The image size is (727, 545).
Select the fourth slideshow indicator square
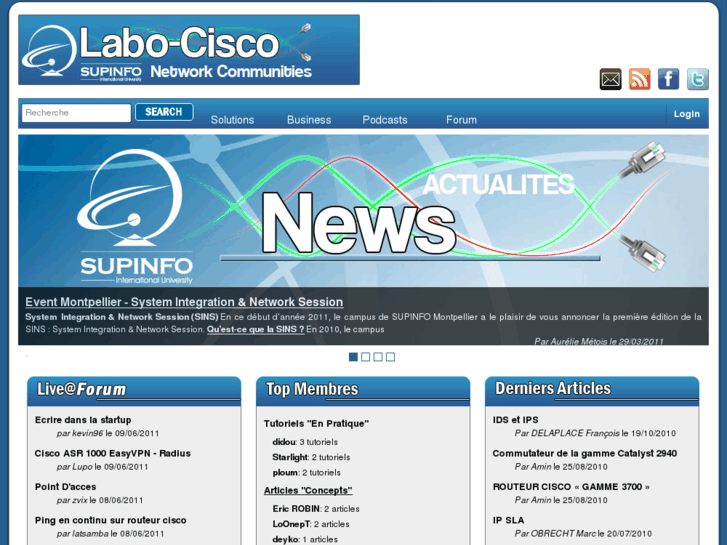click(x=390, y=357)
